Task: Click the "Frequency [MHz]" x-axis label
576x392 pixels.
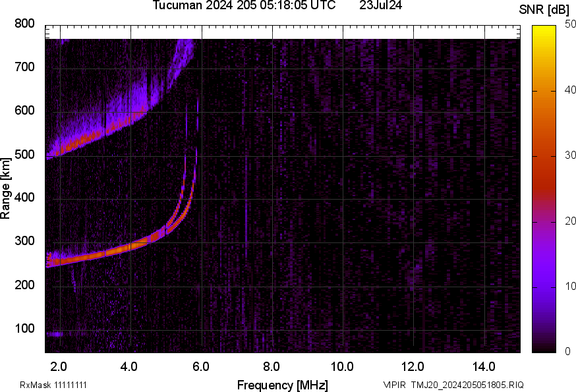Action: coord(283,385)
